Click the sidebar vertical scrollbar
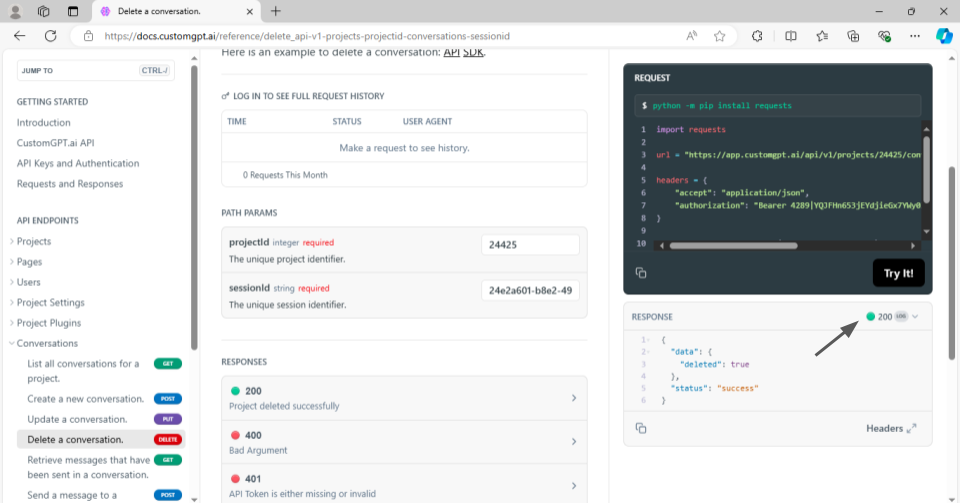960x503 pixels. pyautogui.click(x=194, y=208)
